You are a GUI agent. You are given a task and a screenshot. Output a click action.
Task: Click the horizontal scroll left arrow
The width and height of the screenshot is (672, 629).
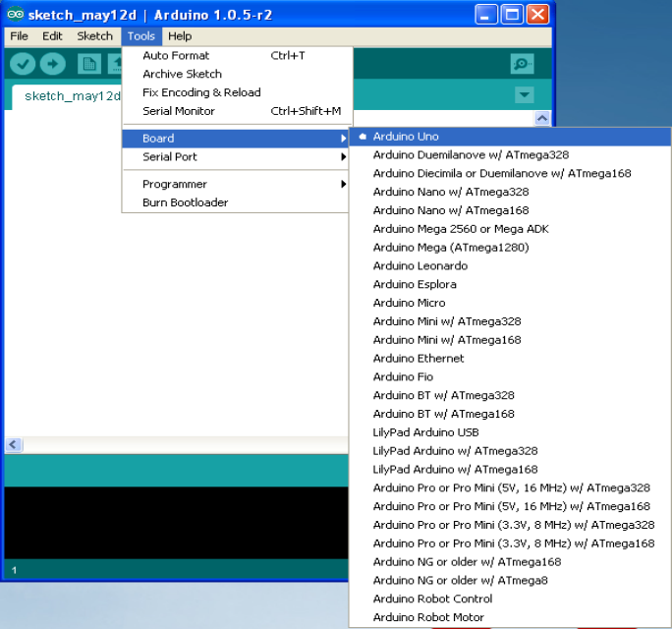[x=14, y=444]
